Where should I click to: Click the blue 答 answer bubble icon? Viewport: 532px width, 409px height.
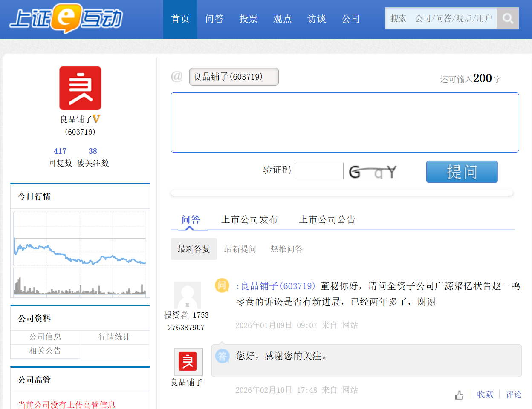[222, 356]
